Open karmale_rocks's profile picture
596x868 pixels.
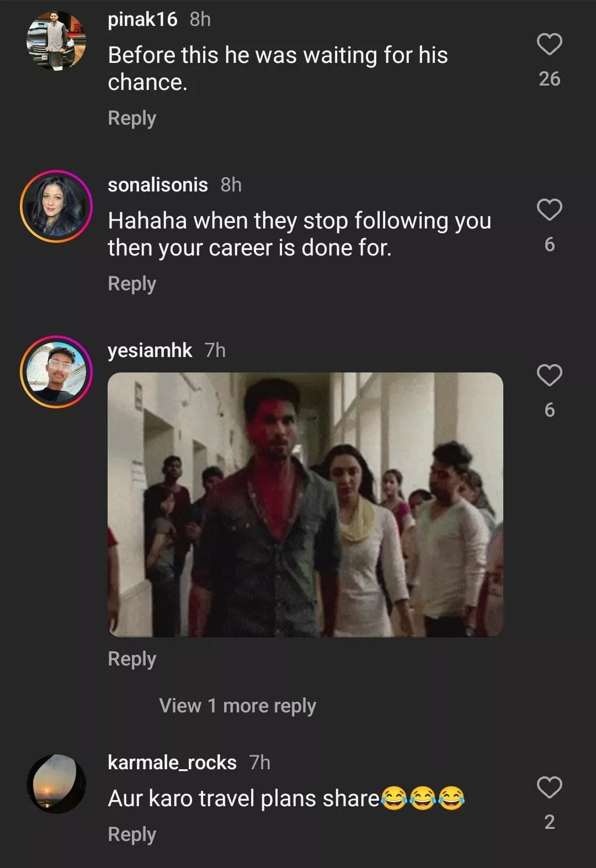56,784
